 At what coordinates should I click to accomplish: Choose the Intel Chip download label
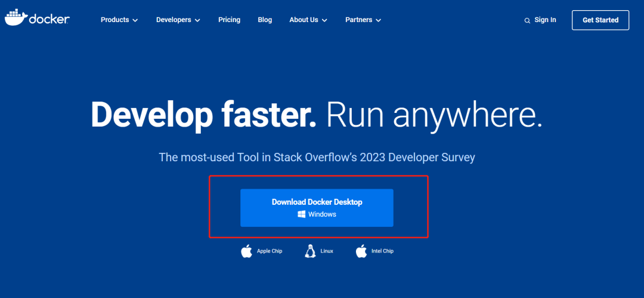coord(382,251)
